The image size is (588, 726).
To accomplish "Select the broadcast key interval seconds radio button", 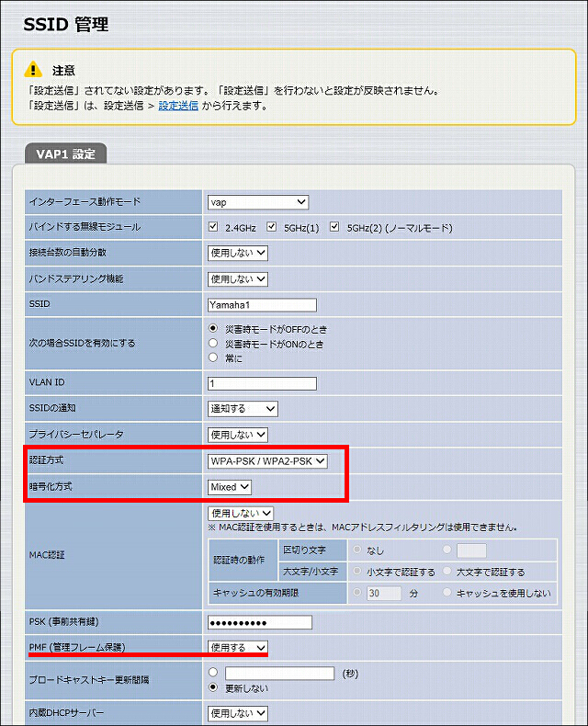I will [213, 672].
